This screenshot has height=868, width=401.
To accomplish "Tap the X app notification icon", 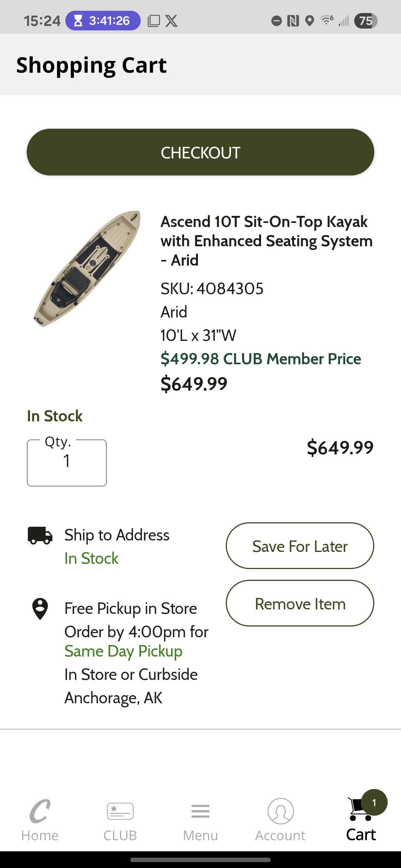I will (171, 21).
